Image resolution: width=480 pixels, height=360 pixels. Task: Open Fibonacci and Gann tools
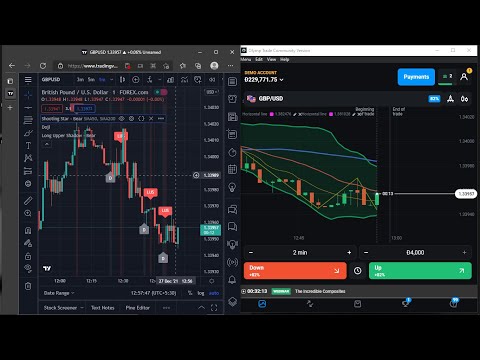tap(28, 120)
